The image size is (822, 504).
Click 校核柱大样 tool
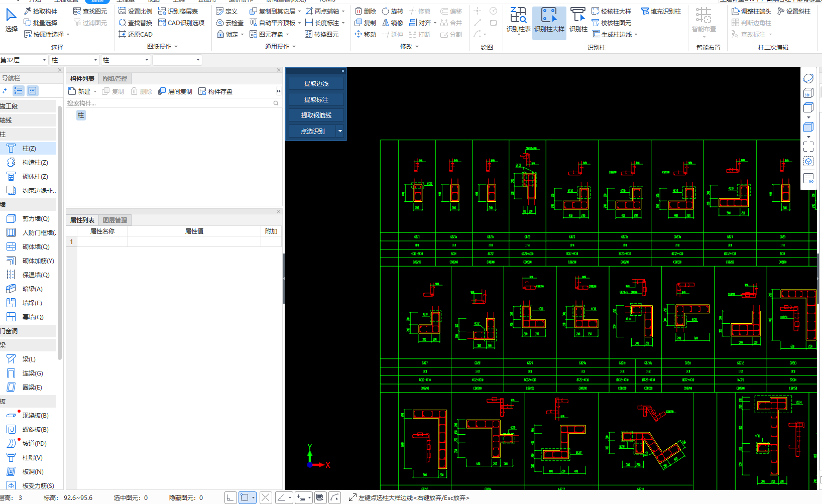(x=612, y=11)
